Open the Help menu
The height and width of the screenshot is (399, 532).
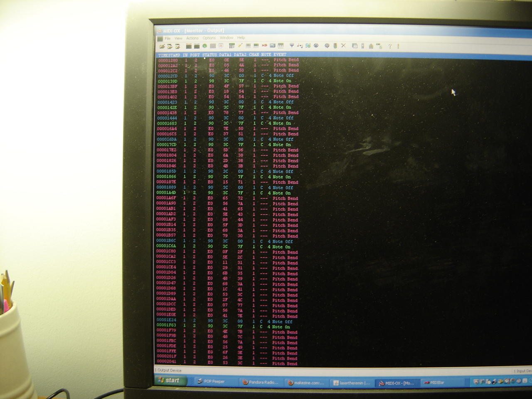241,38
